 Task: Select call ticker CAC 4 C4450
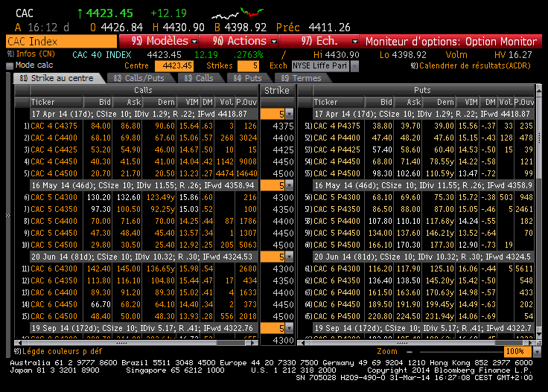point(54,161)
